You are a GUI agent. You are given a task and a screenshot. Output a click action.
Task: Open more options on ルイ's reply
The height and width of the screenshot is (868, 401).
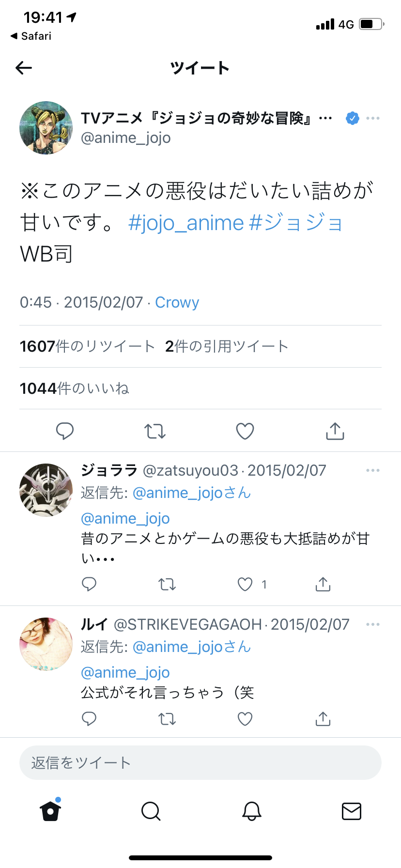(x=373, y=624)
